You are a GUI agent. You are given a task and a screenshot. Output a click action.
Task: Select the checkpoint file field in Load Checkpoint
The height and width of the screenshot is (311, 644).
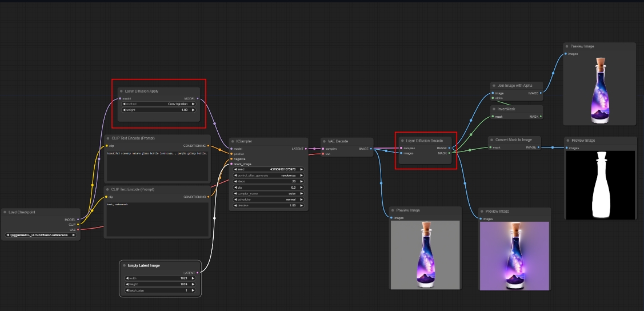[40, 234]
